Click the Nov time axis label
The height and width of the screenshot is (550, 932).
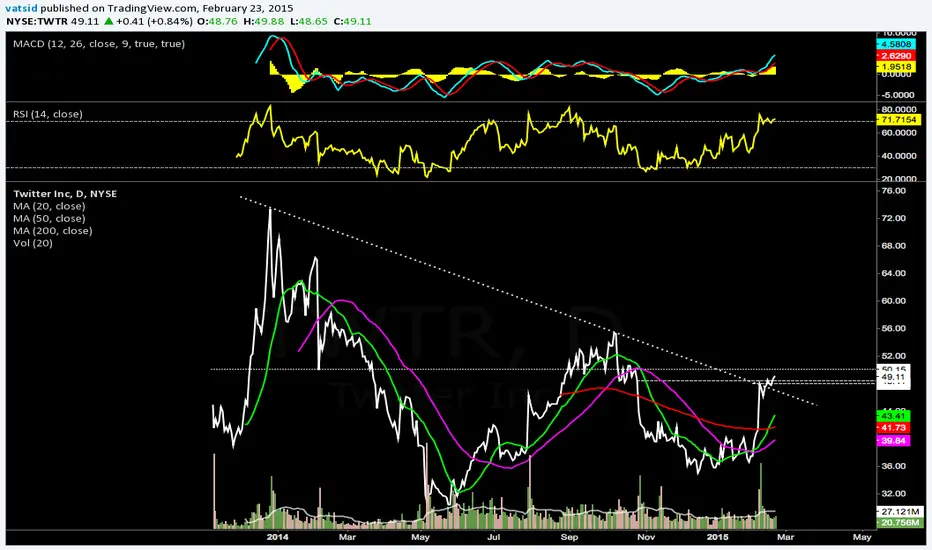[646, 537]
